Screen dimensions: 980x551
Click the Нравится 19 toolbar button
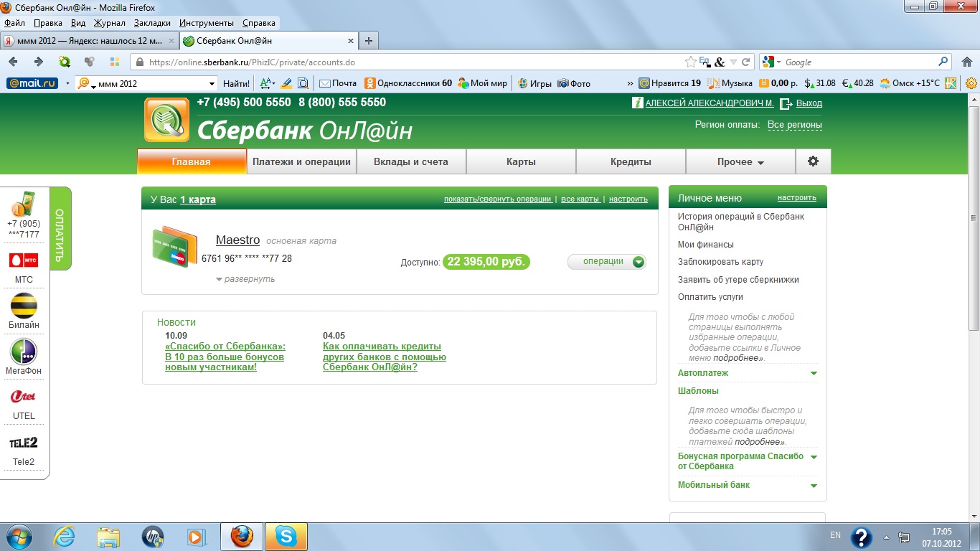coord(669,83)
